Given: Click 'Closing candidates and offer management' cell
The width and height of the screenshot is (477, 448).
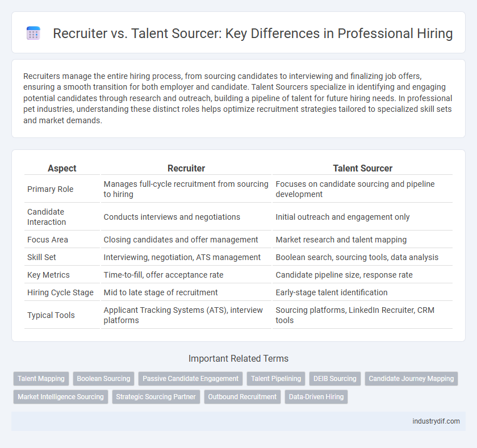Looking at the screenshot, I should pyautogui.click(x=186, y=240).
